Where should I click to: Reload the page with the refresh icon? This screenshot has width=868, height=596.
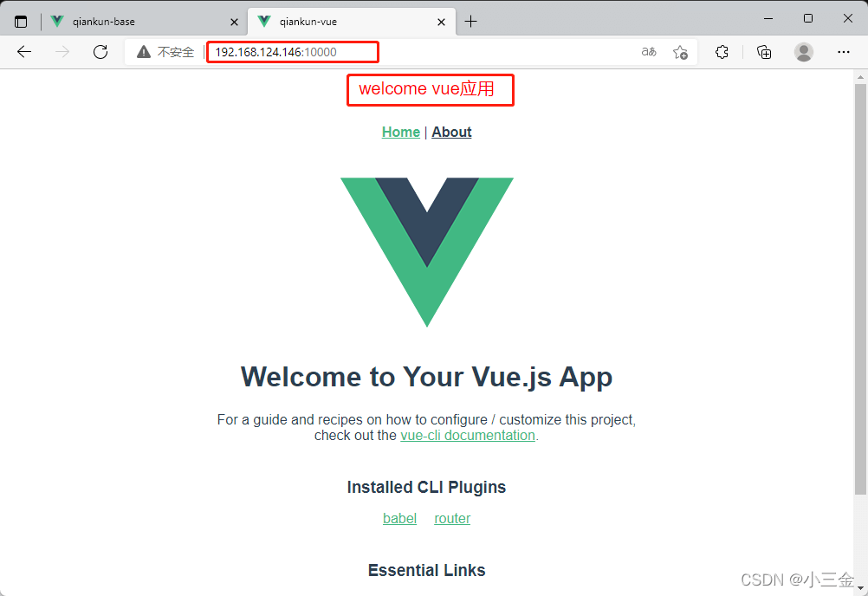pyautogui.click(x=100, y=52)
